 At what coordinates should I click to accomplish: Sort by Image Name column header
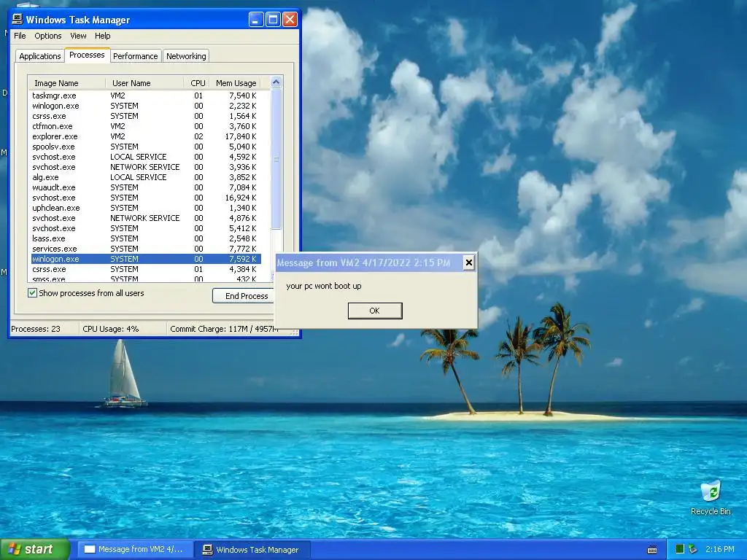click(x=66, y=83)
